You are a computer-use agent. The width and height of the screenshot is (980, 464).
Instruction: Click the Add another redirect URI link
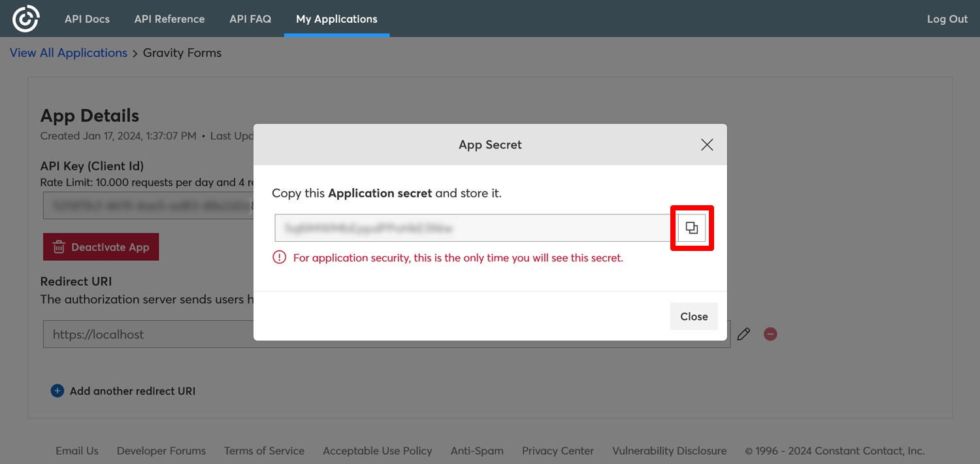tap(123, 391)
